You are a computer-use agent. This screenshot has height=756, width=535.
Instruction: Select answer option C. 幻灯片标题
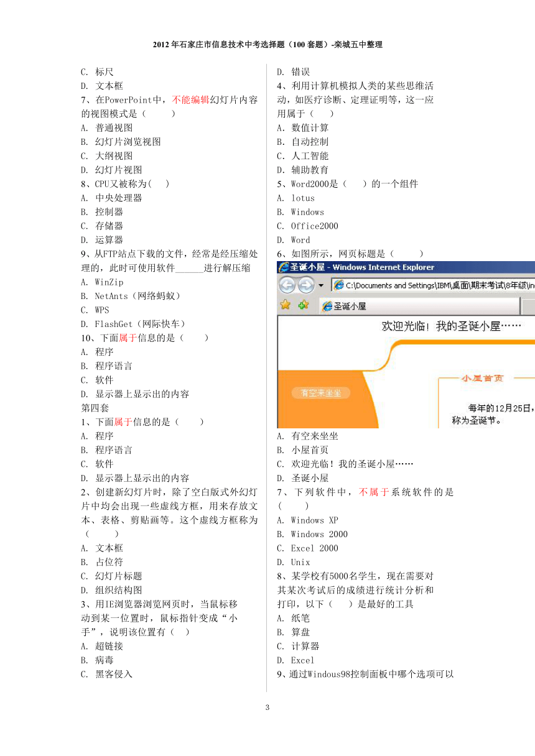(111, 576)
